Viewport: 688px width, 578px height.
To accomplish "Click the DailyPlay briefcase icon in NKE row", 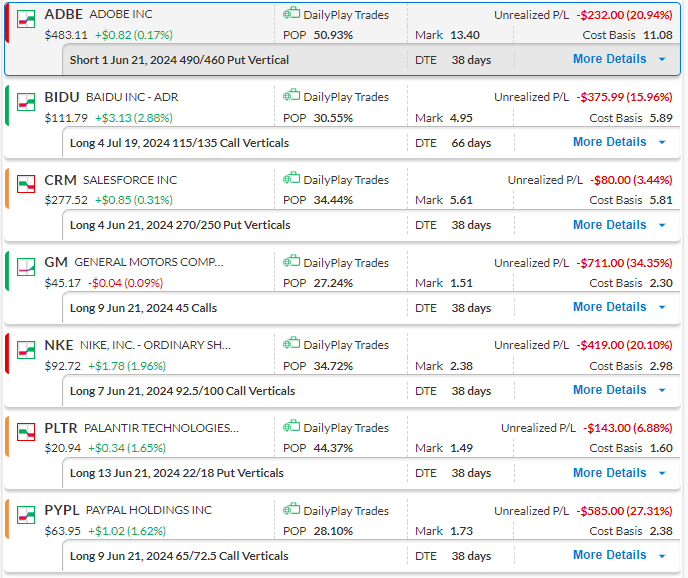I will pyautogui.click(x=291, y=344).
